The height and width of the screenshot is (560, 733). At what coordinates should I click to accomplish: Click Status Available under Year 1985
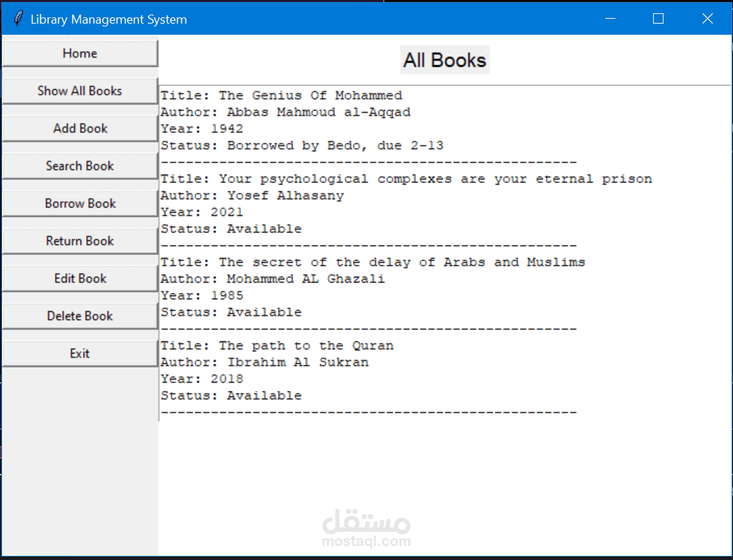pos(231,312)
